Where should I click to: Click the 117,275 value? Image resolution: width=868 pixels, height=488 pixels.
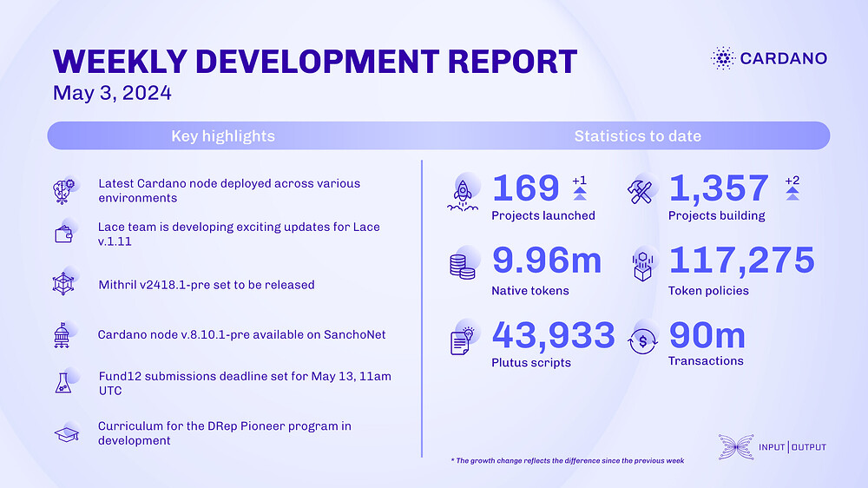[742, 260]
